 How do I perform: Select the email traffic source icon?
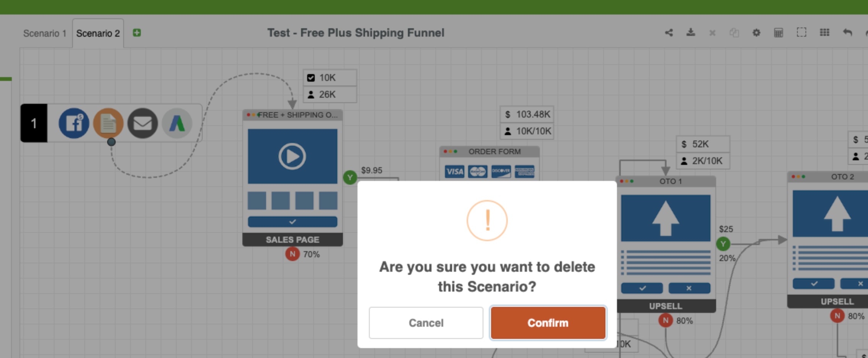pos(142,123)
